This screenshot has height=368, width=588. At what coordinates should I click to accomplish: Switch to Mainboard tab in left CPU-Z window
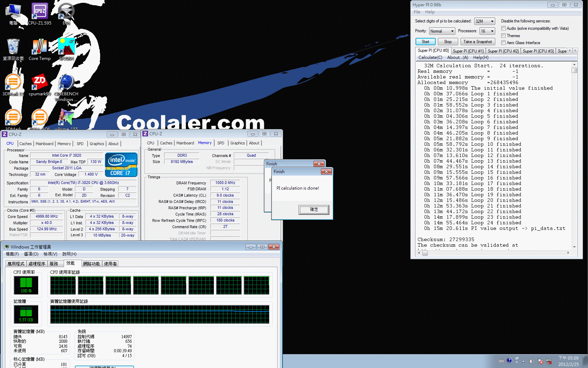(x=44, y=144)
